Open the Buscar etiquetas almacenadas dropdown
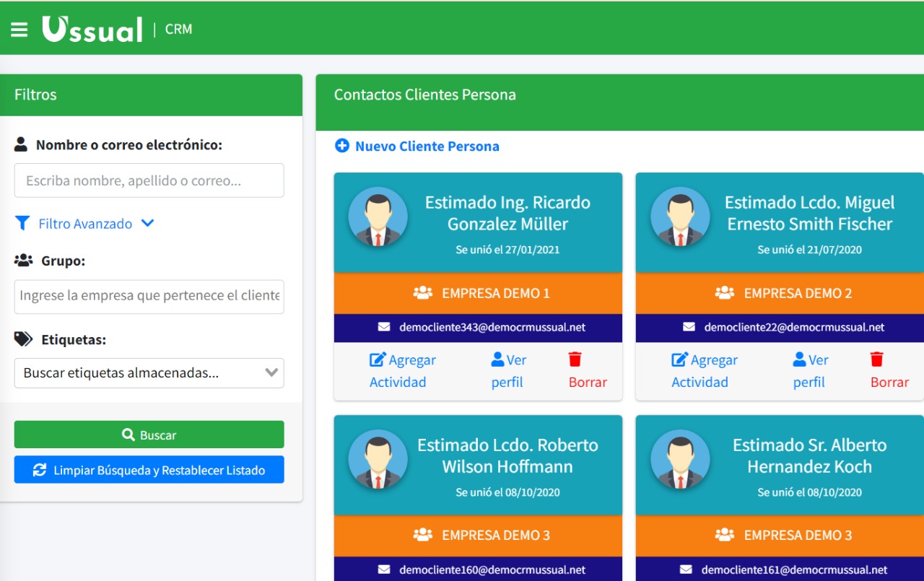This screenshot has width=924, height=581. tap(149, 373)
